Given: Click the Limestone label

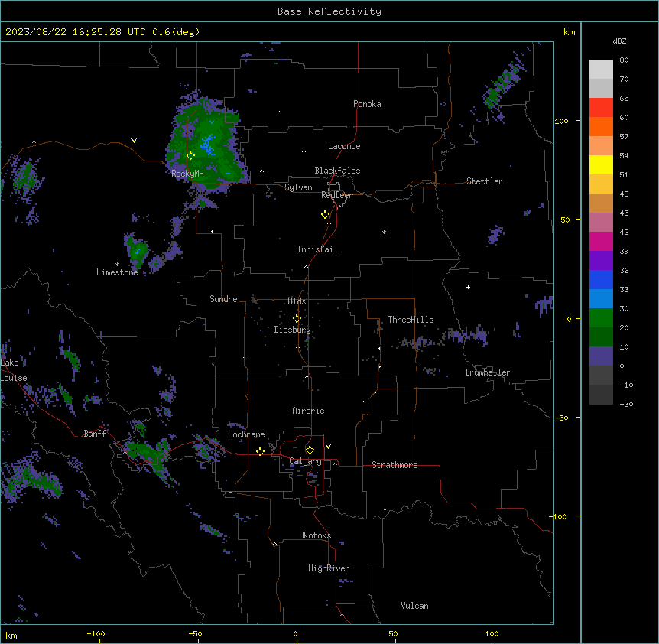Looking at the screenshot, I should click(117, 272).
